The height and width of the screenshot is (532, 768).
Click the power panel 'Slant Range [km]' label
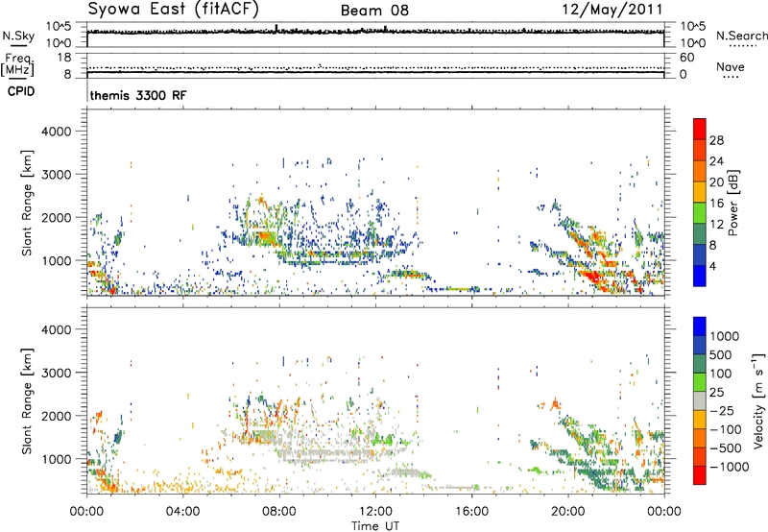(x=27, y=203)
